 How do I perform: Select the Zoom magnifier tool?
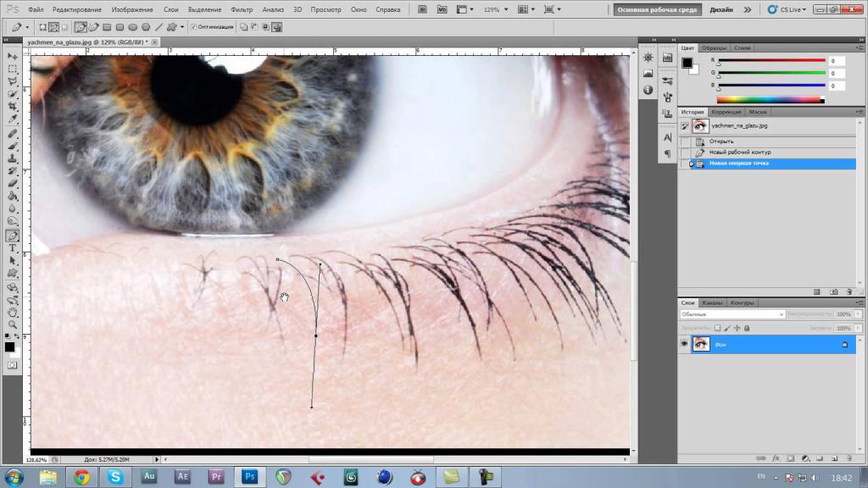(x=13, y=324)
